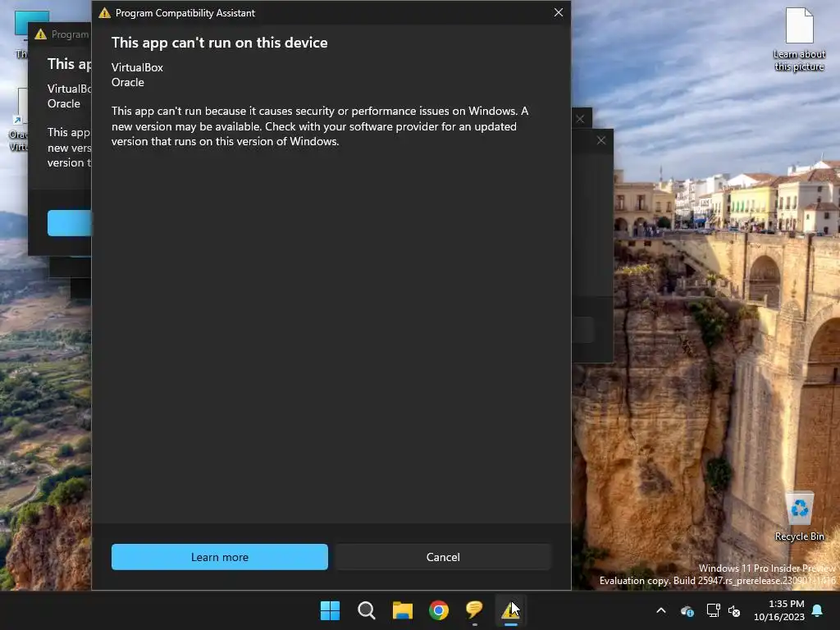Select the Oracle VirtualBox desktop shortcut
Viewport: 840px width, 630px height.
[x=19, y=121]
